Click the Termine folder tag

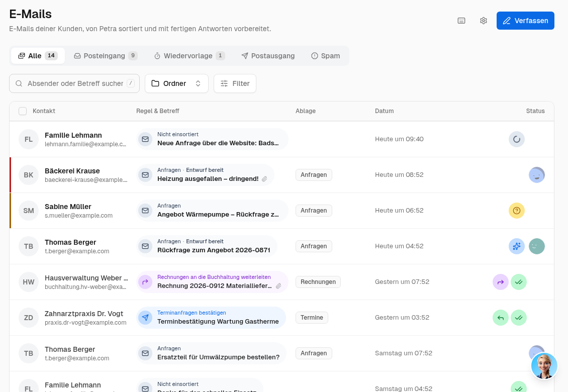[312, 318]
